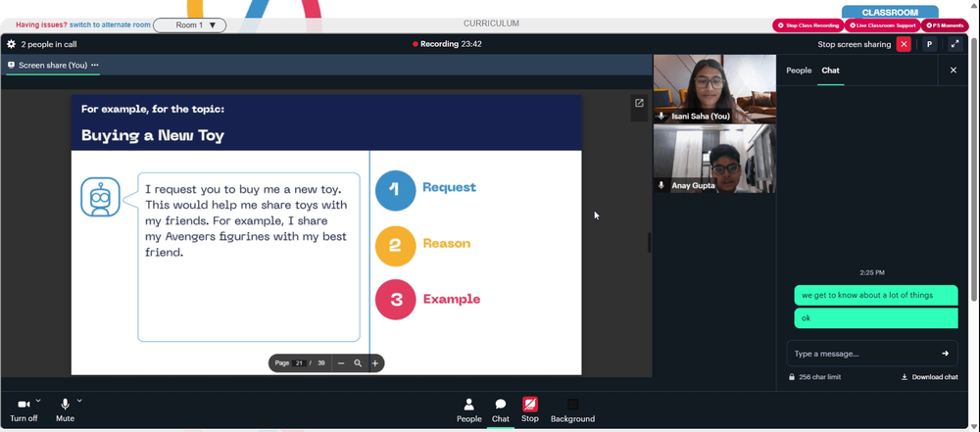Click the robot icon on the slide

(x=100, y=197)
